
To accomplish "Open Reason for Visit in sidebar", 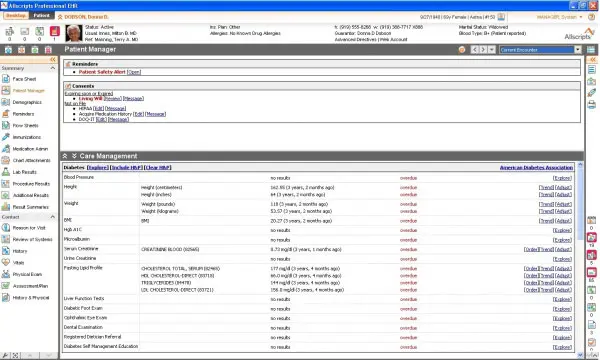I will click(29, 228).
